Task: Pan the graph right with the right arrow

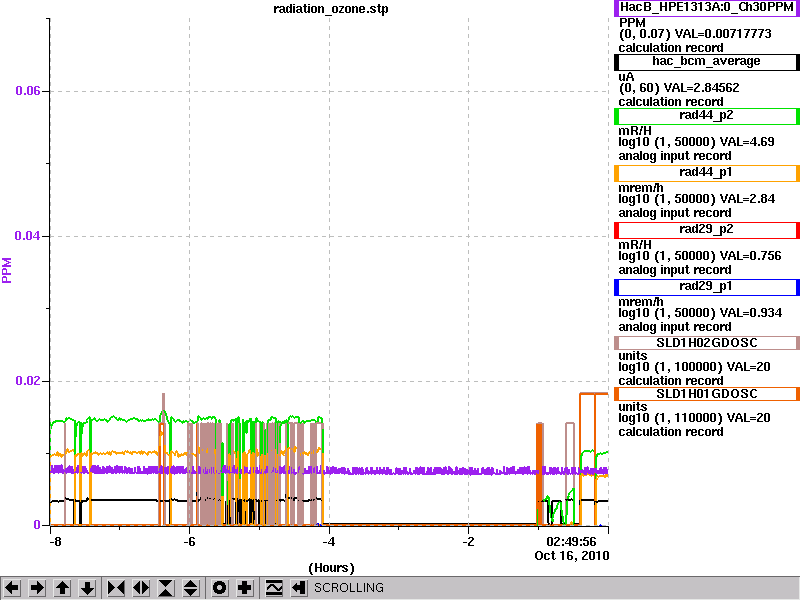Action: pyautogui.click(x=37, y=588)
